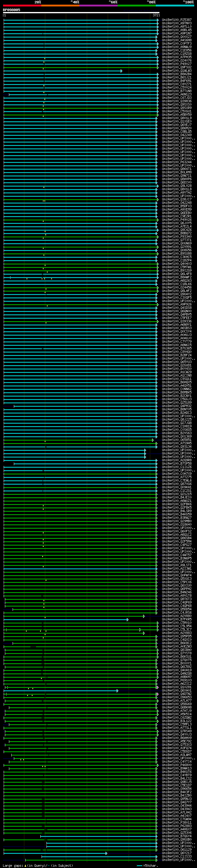Select the UniRef100_B8AWF2 label
Image resolution: width=197 pixels, height=868 pixels.
pyautogui.click(x=177, y=277)
